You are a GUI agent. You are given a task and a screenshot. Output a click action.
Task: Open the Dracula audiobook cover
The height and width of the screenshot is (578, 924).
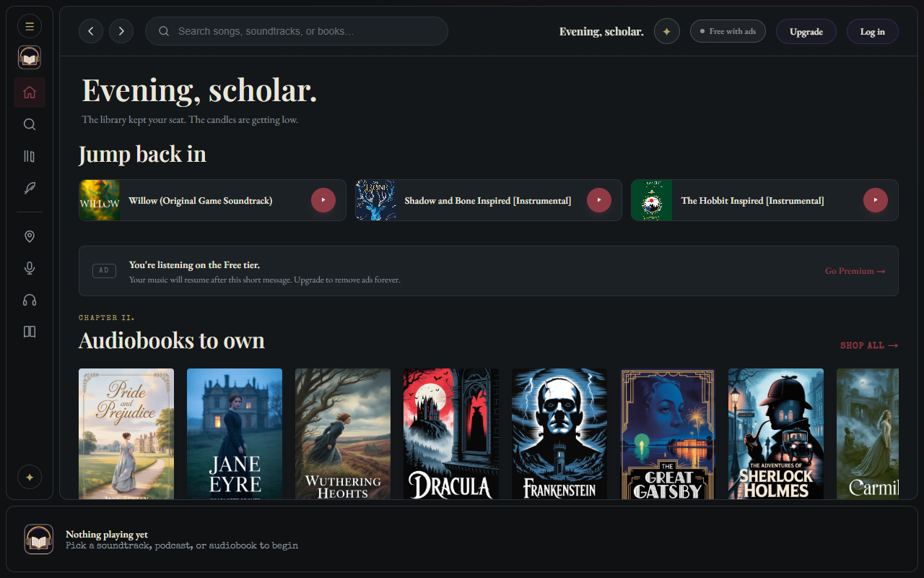[x=451, y=433]
